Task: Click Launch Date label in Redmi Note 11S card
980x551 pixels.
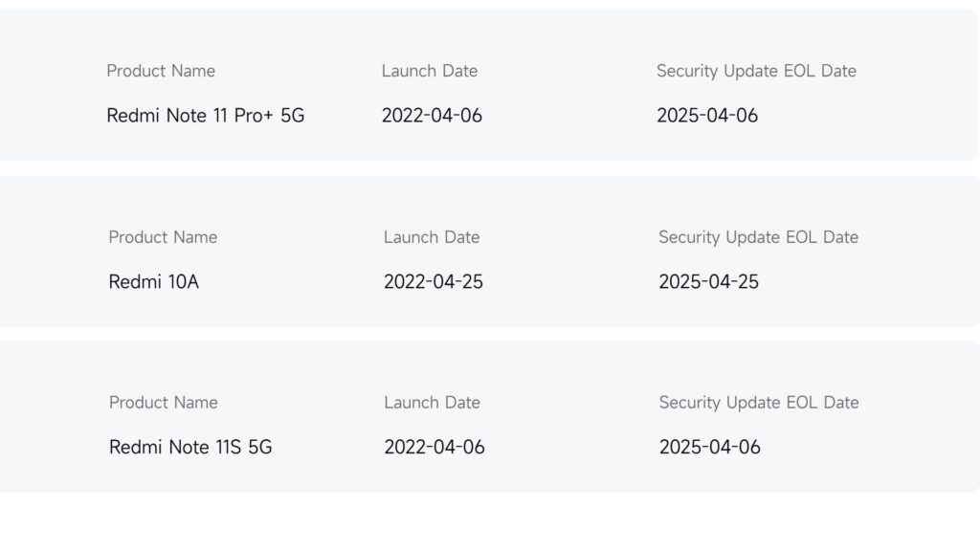Action: 432,403
